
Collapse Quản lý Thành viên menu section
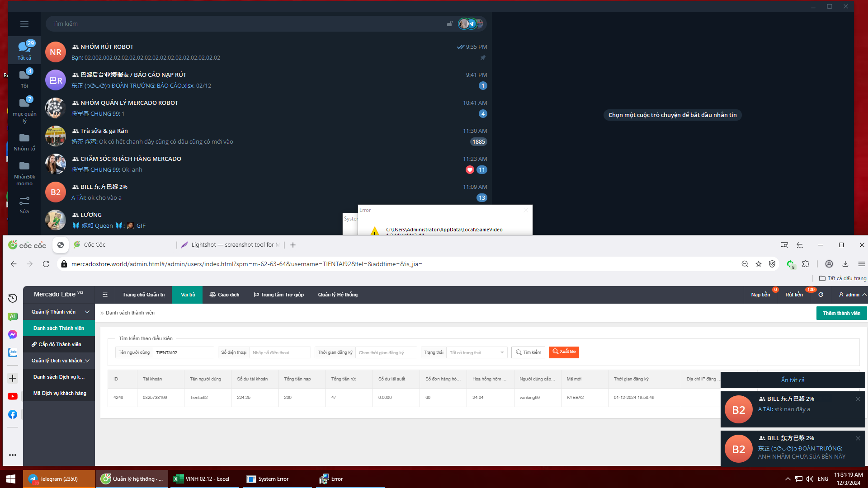59,312
